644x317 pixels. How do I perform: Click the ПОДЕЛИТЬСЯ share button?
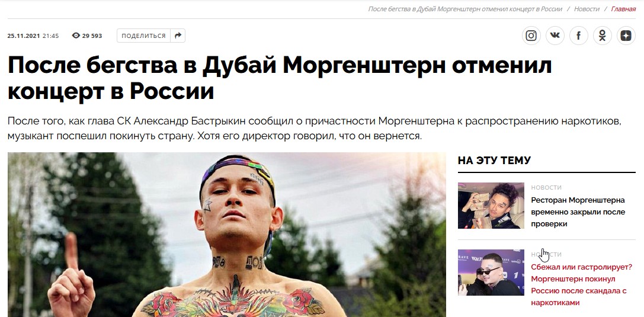[143, 36]
